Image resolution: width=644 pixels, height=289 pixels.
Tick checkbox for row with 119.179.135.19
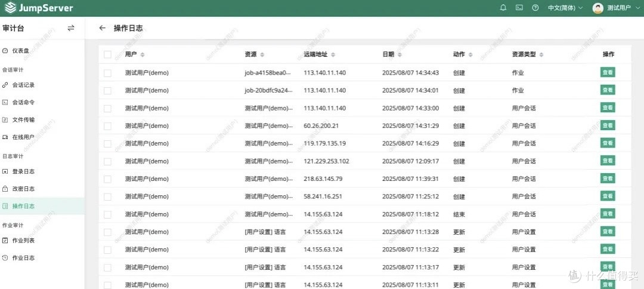pyautogui.click(x=107, y=143)
